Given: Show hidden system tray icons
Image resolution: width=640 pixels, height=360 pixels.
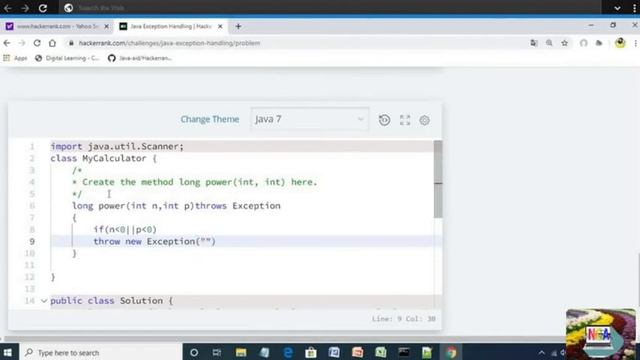Looking at the screenshot, I should (542, 353).
